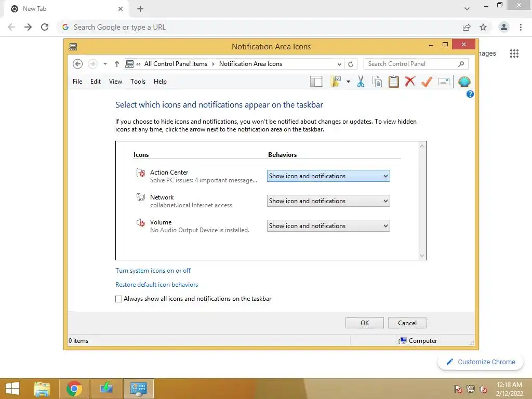Click the preview pane layout toolbar icon
Viewport: 532px width, 399px height.
click(316, 82)
